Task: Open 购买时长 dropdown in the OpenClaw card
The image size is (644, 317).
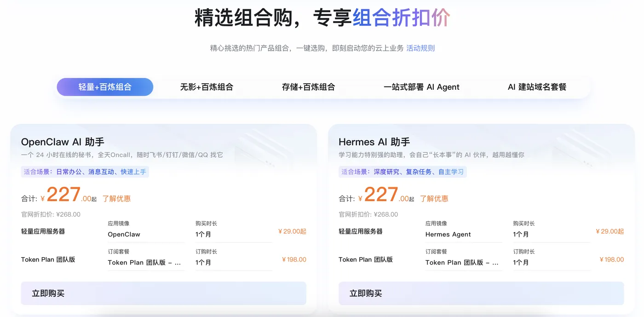Action: tap(234, 235)
